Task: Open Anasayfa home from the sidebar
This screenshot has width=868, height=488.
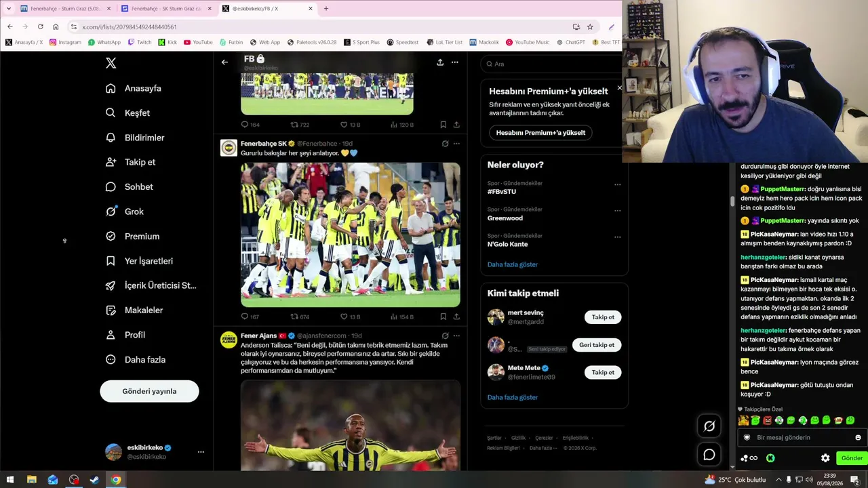Action: point(134,88)
